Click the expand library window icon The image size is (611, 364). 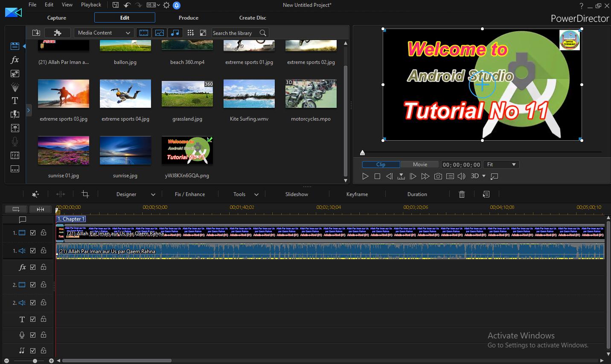pyautogui.click(x=203, y=33)
